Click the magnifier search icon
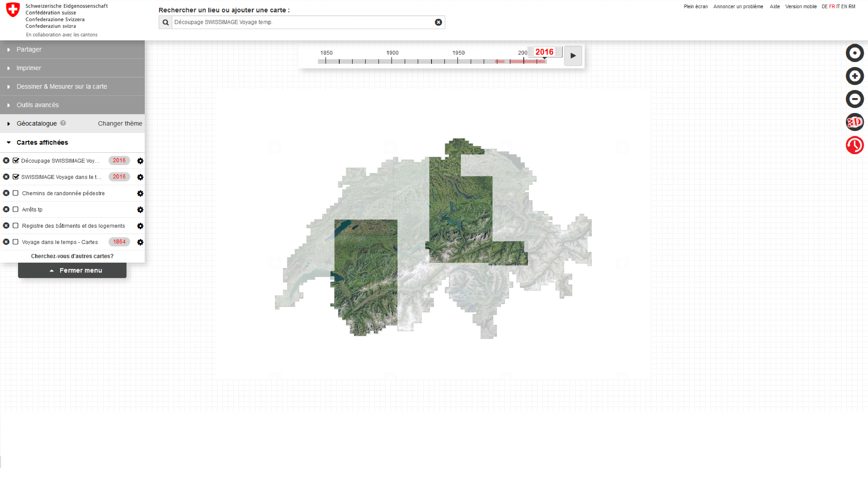This screenshot has height=488, width=868. pos(165,22)
